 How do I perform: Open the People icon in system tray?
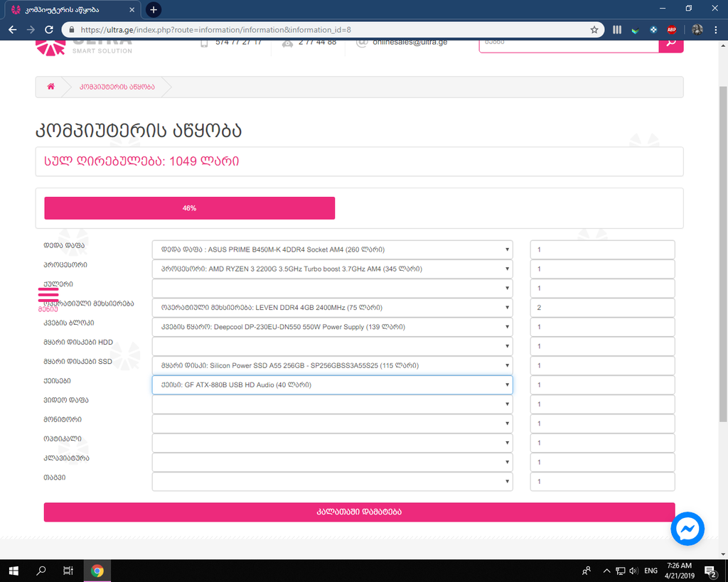coord(587,571)
